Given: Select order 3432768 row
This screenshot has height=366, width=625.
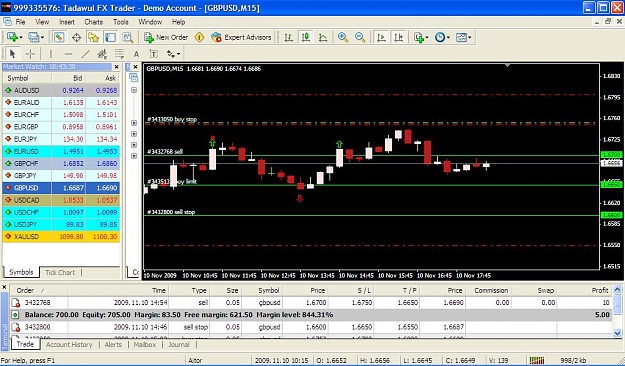Looking at the screenshot, I should pos(312,303).
